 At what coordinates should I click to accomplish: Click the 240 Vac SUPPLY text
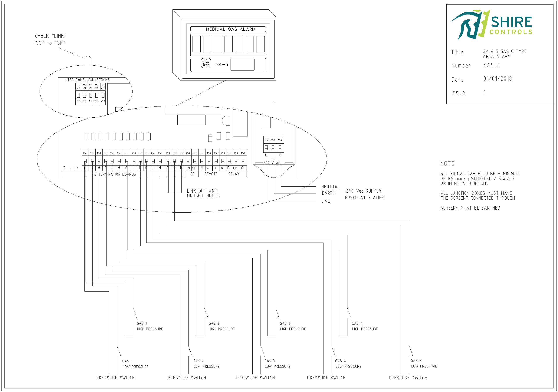364,191
